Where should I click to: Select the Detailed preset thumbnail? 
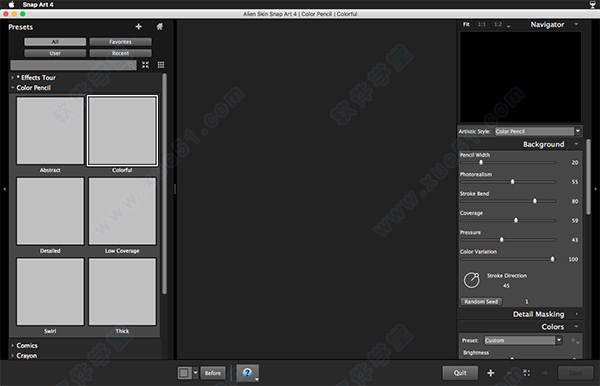50,211
